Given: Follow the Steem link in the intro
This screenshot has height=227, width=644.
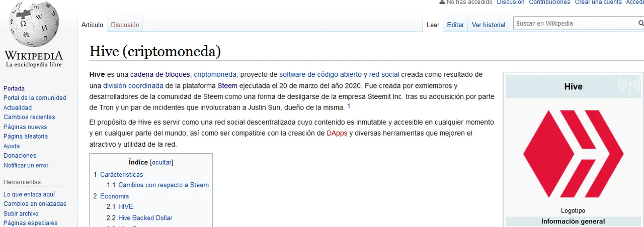Looking at the screenshot, I should (x=227, y=85).
